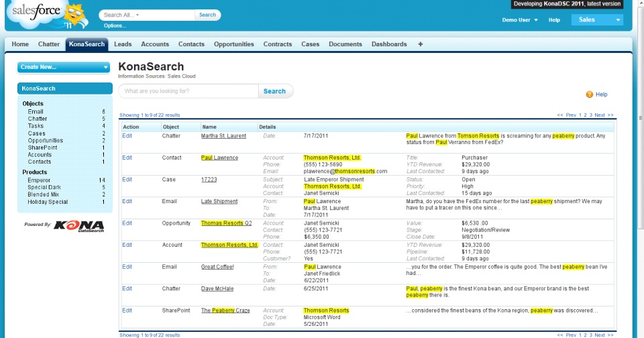Click Help link in top header
The image size is (644, 338).
(554, 19)
